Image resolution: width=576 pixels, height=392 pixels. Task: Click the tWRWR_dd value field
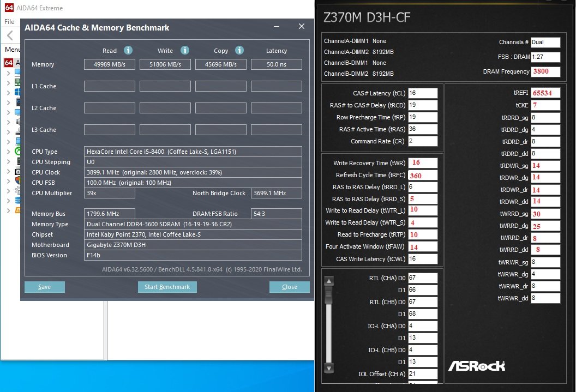545,298
